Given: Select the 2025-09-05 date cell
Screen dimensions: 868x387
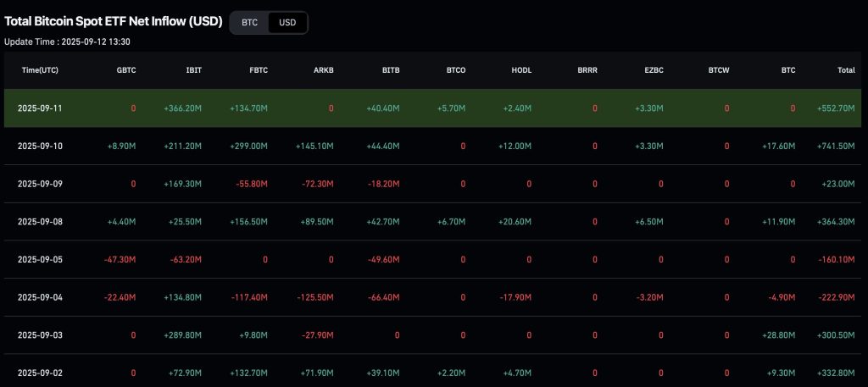Looking at the screenshot, I should (40, 260).
